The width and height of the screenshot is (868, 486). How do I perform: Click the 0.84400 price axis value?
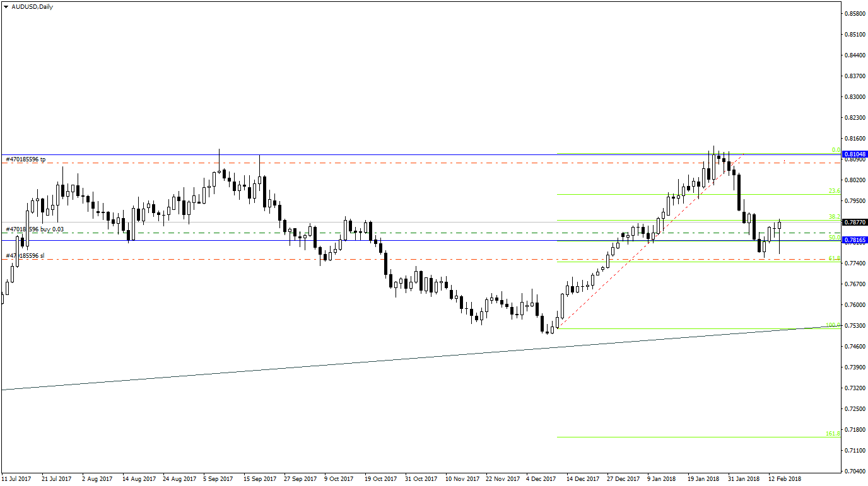click(x=854, y=55)
